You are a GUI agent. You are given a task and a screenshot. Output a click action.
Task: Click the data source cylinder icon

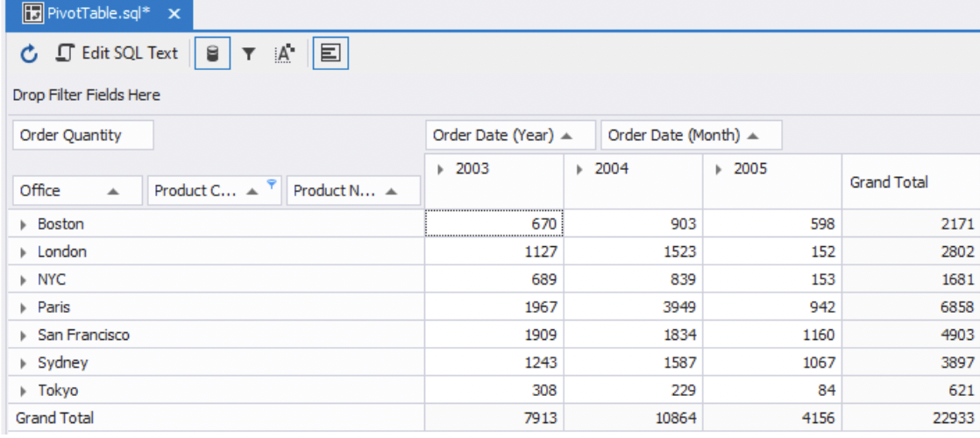[x=210, y=54]
